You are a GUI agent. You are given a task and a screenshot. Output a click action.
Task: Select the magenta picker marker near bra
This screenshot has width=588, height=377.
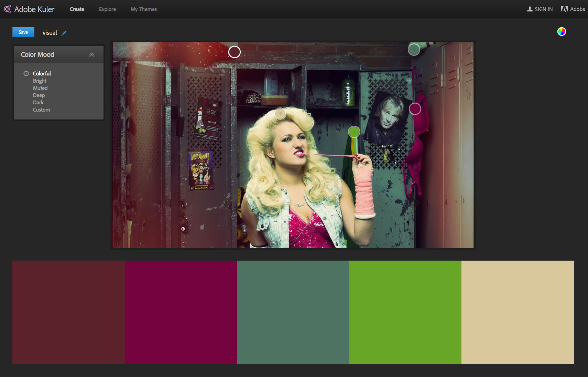415,109
